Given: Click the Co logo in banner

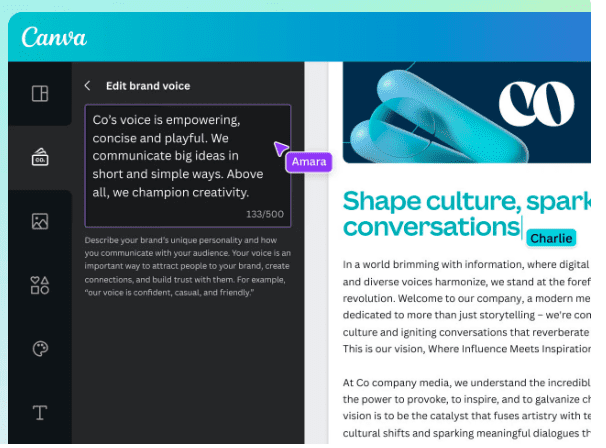Looking at the screenshot, I should (x=537, y=102).
